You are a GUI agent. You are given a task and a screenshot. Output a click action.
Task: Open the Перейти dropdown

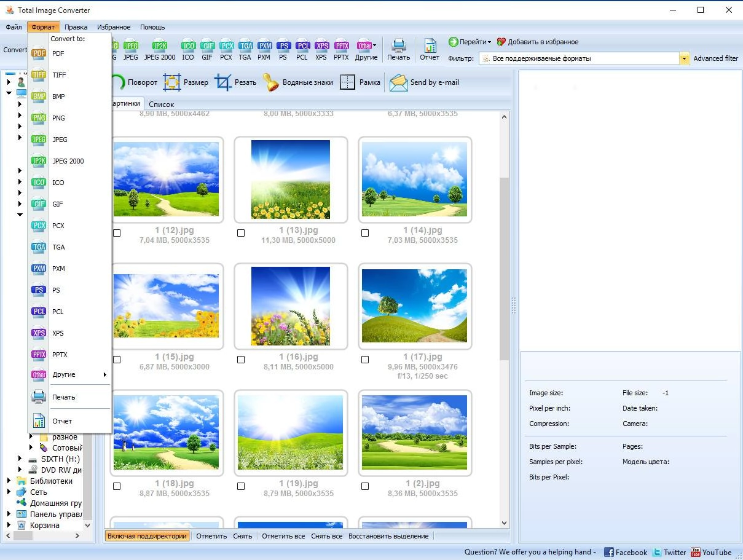470,42
